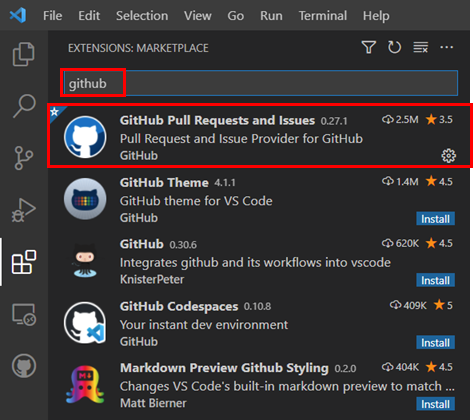Image resolution: width=473 pixels, height=420 pixels.
Task: Click the GitHub Theme extension icon
Action: click(85, 199)
